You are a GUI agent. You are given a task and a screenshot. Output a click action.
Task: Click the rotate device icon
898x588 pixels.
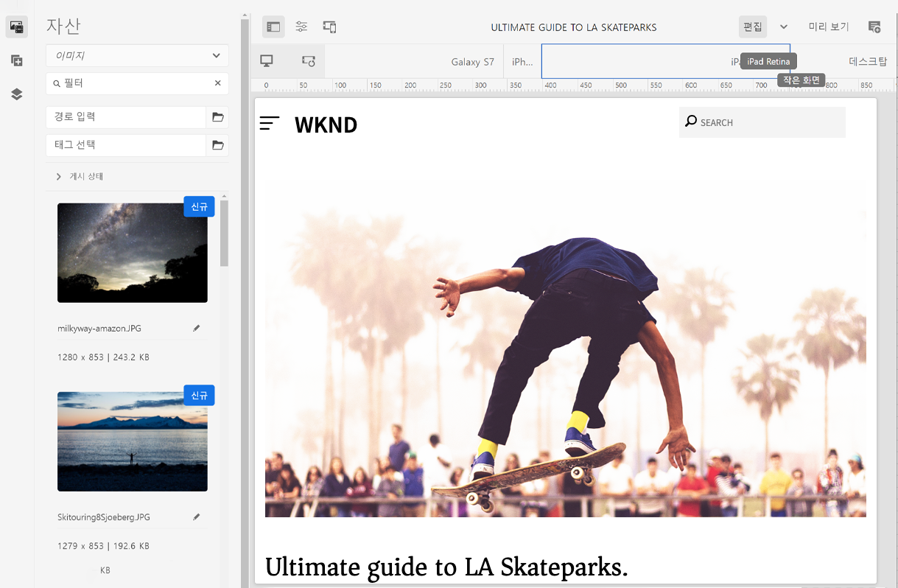pos(309,61)
